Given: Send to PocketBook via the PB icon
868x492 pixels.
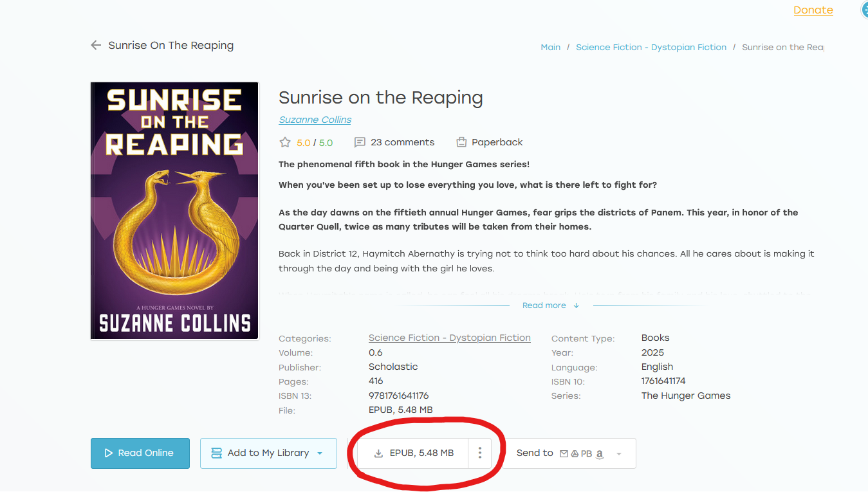Looking at the screenshot, I should click(x=586, y=453).
